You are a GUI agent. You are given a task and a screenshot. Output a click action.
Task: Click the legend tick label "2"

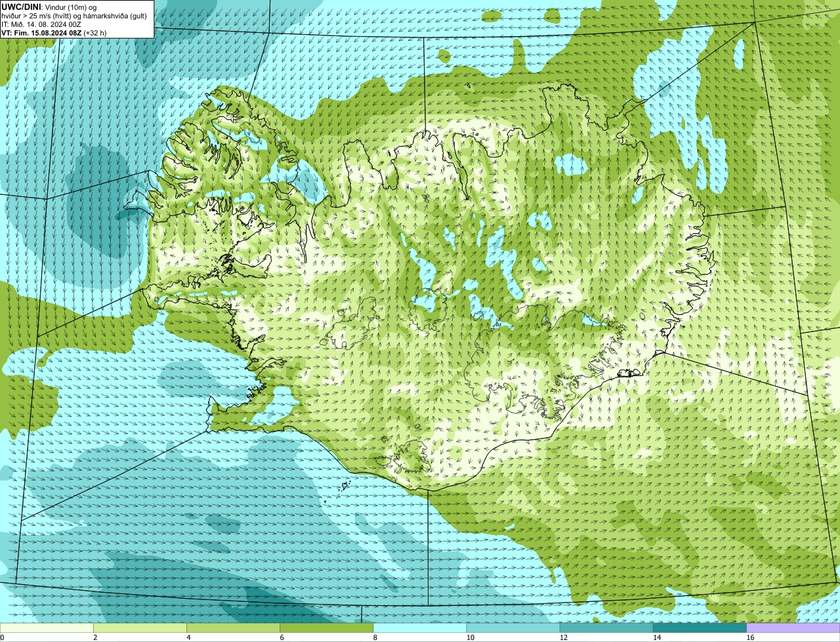(x=95, y=637)
